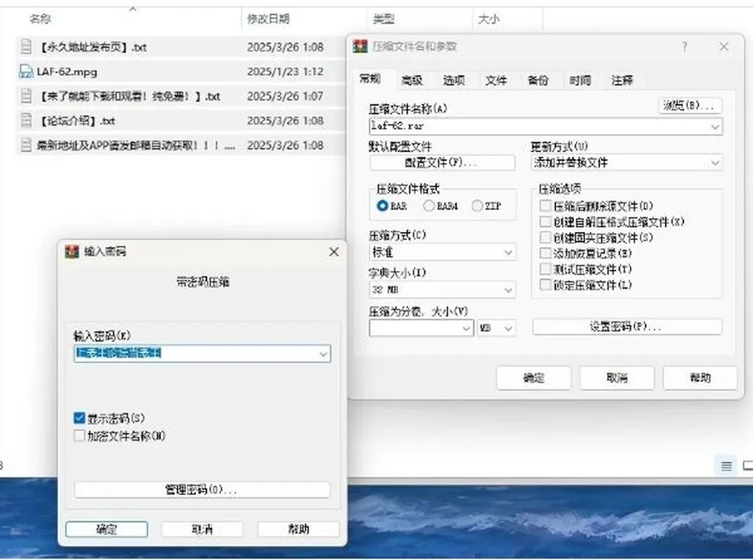Screen dimensions: 753x560
Task: Open 管理密码(O)... in the password dialog
Action: 202,490
